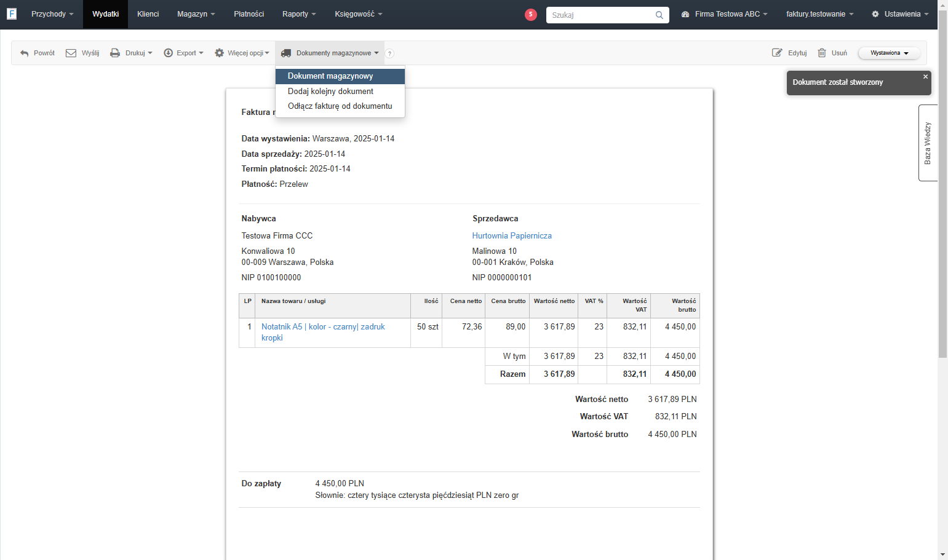Image resolution: width=948 pixels, height=560 pixels.
Task: Click the Edytuj pencil icon
Action: [x=777, y=53]
